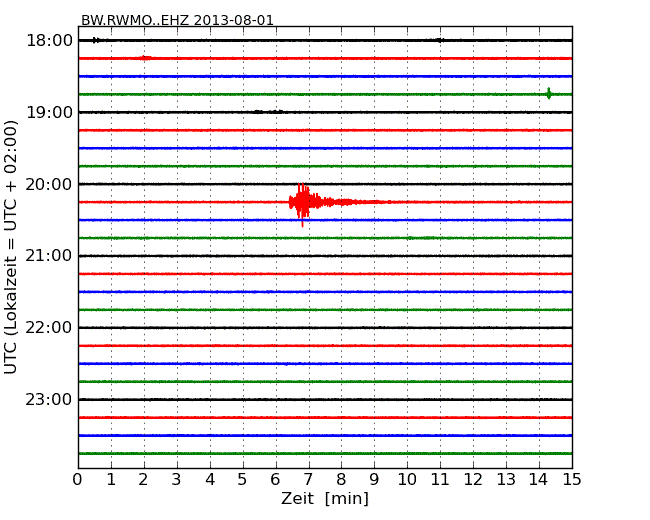Click the plot title BW.RWMO..EHZ 2013-08-01
Viewport: 650px width, 520px height.
(x=177, y=20)
